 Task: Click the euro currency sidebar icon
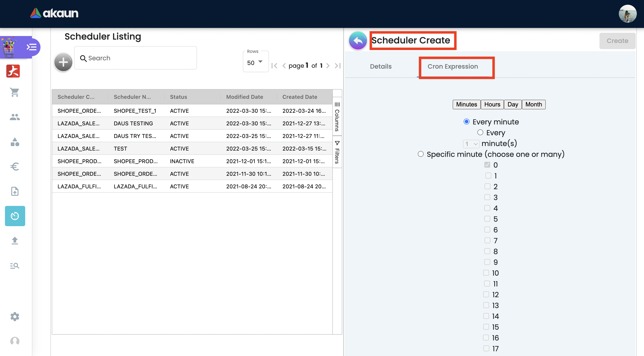[15, 166]
